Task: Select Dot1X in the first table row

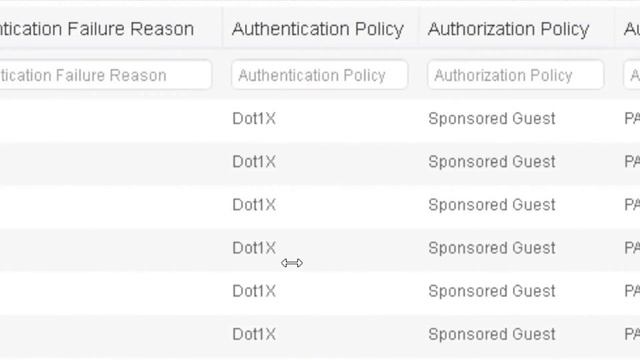Action: [254, 119]
